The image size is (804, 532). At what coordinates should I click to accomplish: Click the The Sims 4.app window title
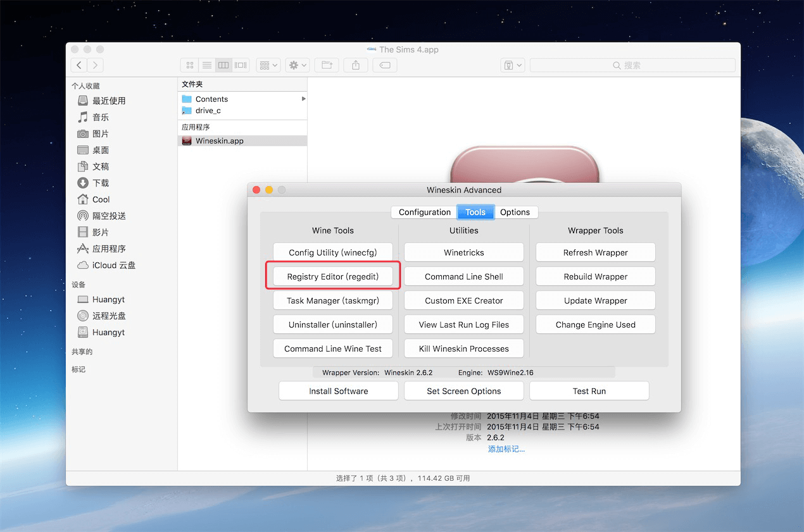(409, 49)
